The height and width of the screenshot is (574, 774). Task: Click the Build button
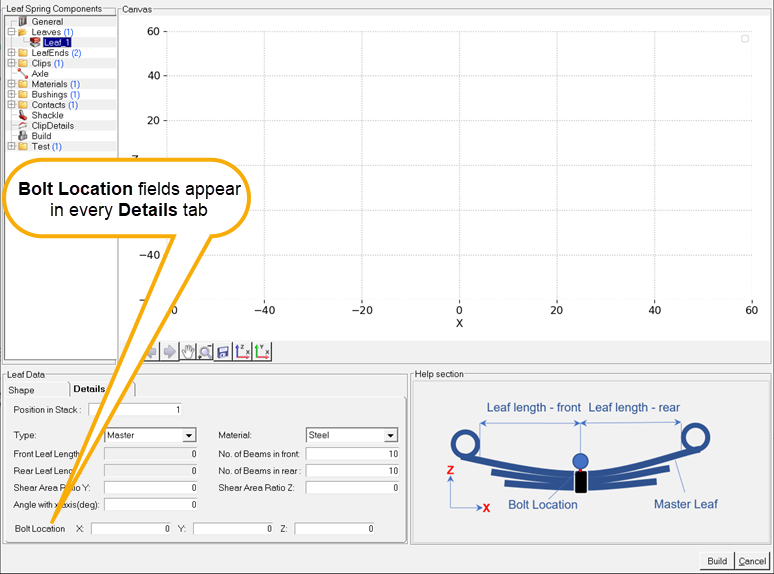tap(716, 561)
